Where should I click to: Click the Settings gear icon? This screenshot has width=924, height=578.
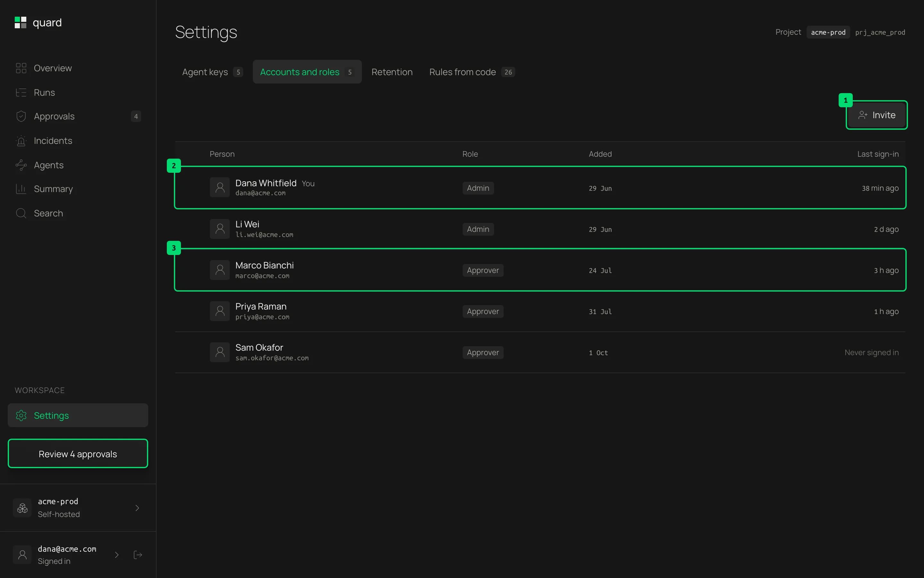coord(21,416)
